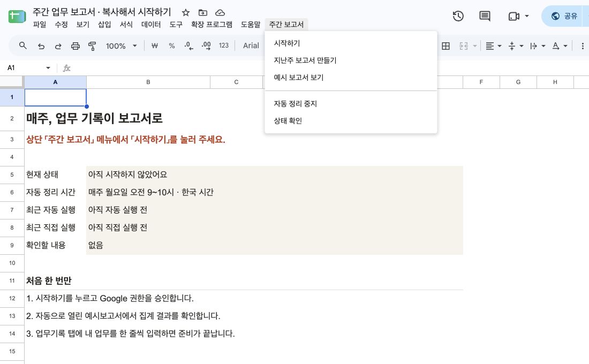The height and width of the screenshot is (364, 589).
Task: Open the borders tool
Action: click(445, 46)
